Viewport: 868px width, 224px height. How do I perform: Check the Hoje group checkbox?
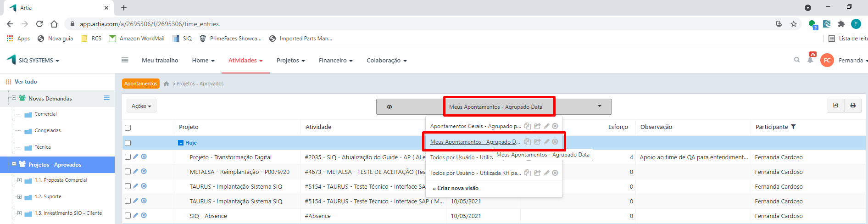pyautogui.click(x=128, y=143)
